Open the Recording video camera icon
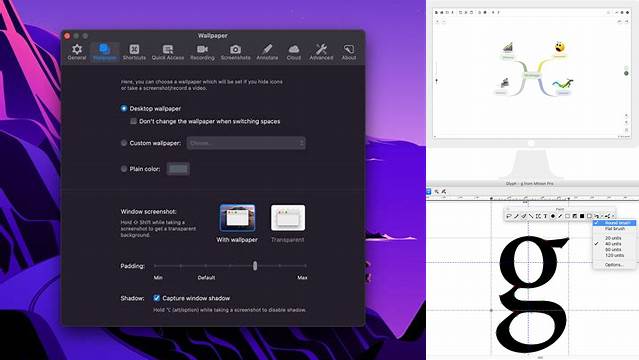Image resolution: width=639 pixels, height=360 pixels. [202, 52]
